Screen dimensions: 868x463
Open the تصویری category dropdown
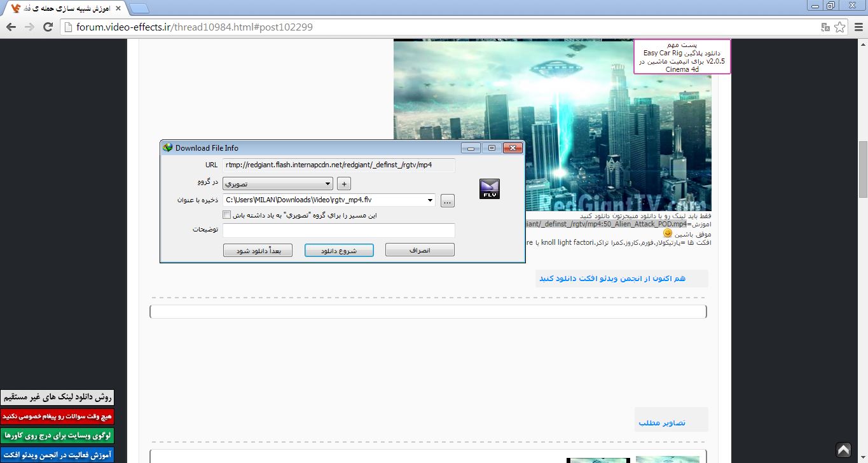278,184
